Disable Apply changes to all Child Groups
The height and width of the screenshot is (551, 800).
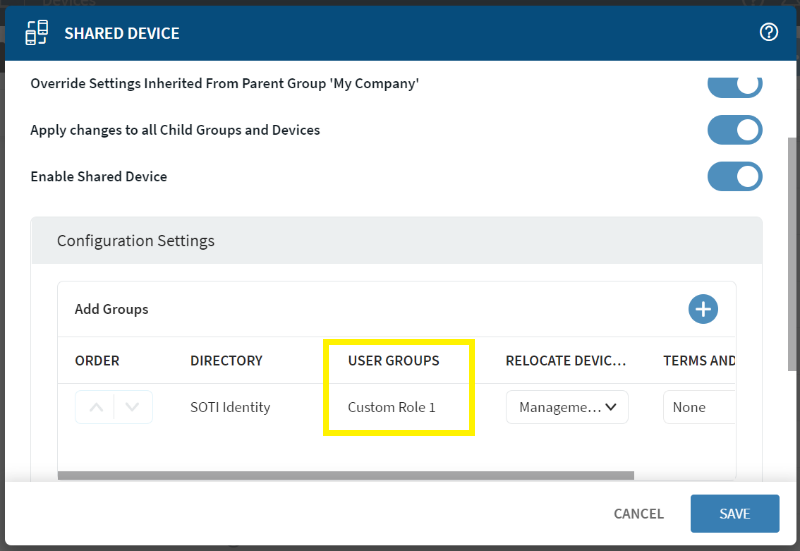[x=735, y=130]
